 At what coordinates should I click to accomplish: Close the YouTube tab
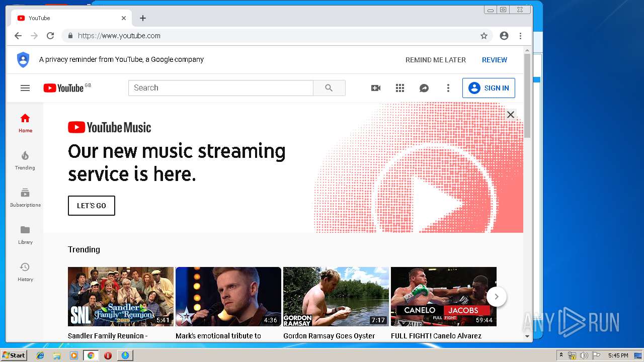(x=124, y=18)
